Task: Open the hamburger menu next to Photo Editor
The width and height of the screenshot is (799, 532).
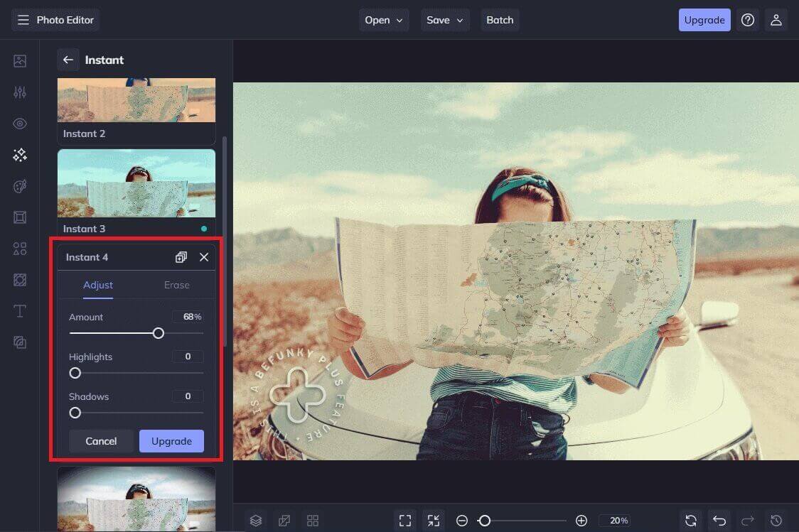Action: (x=23, y=20)
